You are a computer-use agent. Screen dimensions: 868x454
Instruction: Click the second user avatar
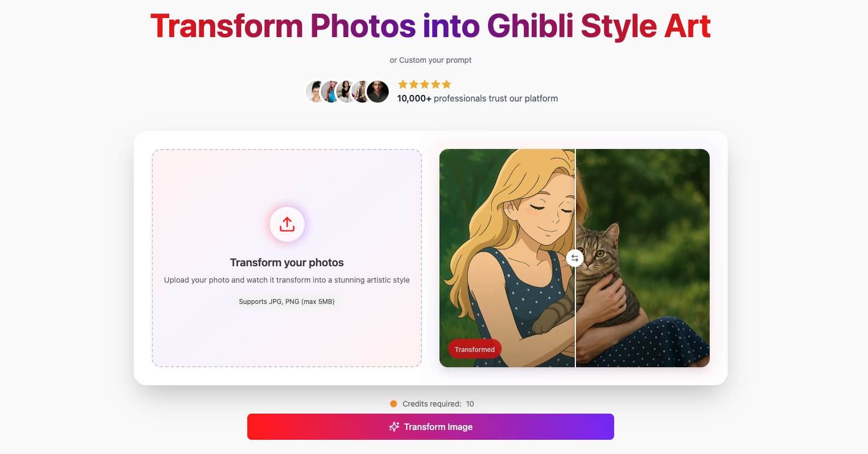coord(331,92)
